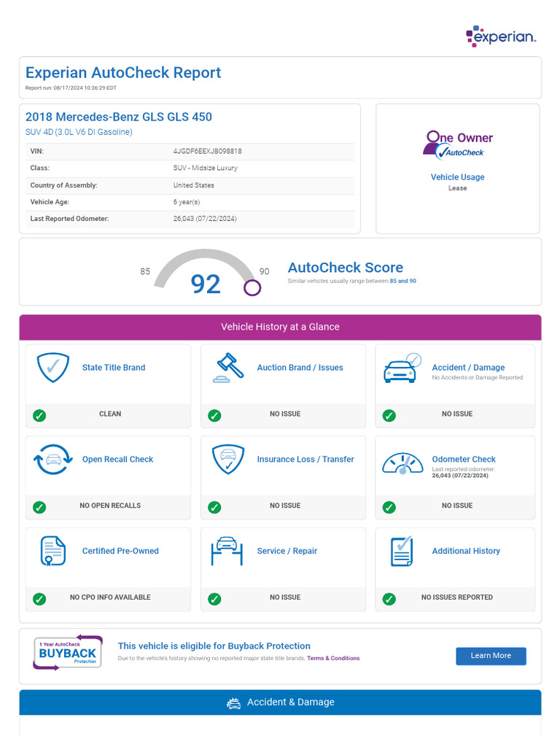This screenshot has height=747, width=560.
Task: Click 'No Accidents or Damage Reported' text
Action: click(x=477, y=377)
